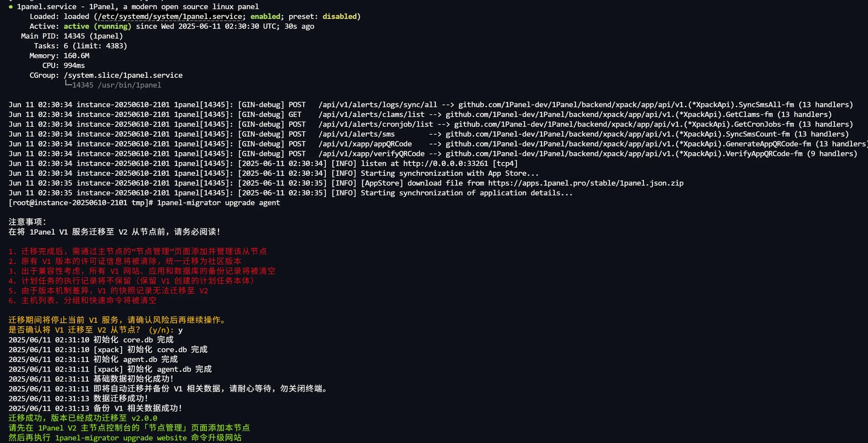Click the /etc/systemd/system/1panel.service file path

click(x=170, y=17)
